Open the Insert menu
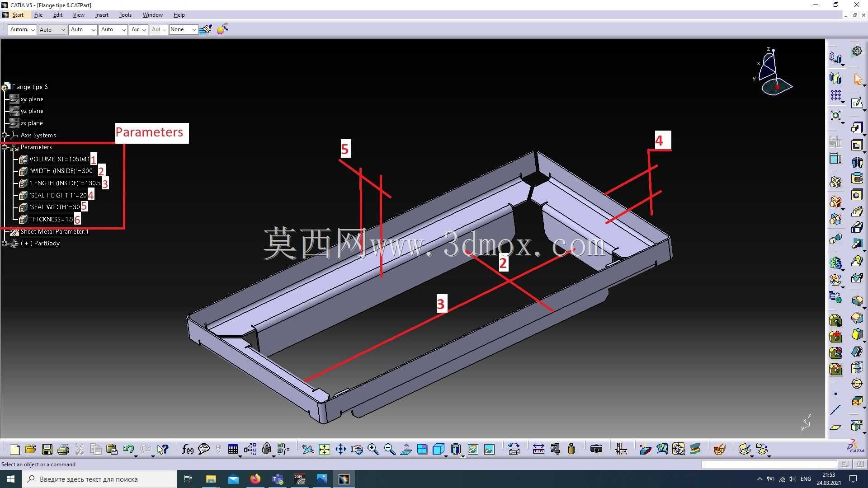The width and height of the screenshot is (868, 488). 102,15
